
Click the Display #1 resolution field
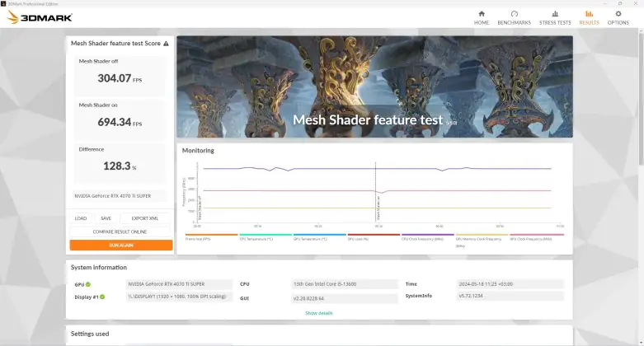[179, 297]
